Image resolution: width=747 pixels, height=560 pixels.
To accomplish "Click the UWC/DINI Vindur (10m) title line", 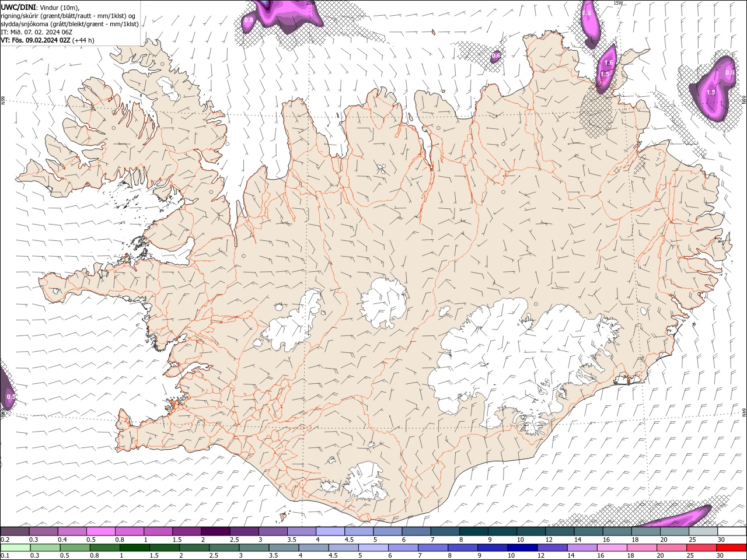I will pos(40,7).
